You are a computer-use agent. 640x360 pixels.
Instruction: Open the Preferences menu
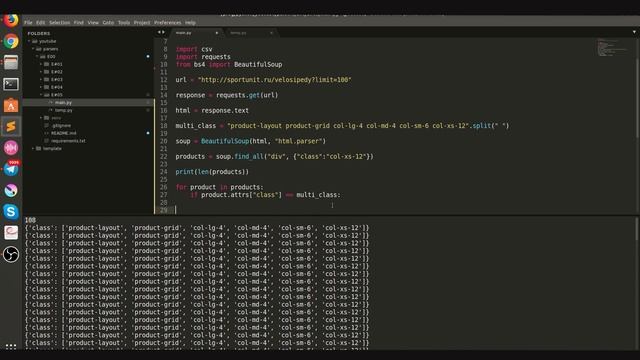[167, 22]
